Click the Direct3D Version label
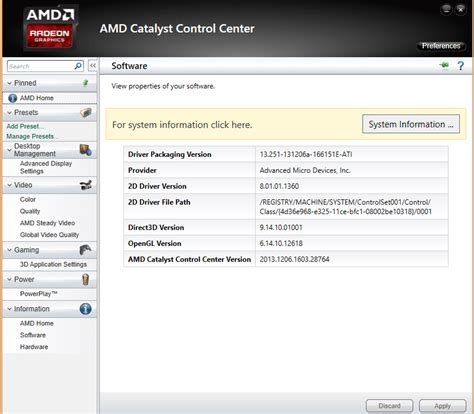The width and height of the screenshot is (474, 414). click(156, 227)
